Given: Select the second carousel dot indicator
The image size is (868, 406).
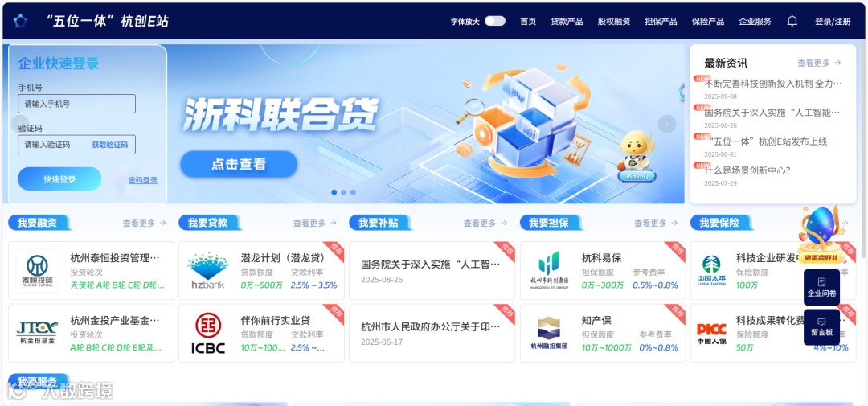Looking at the screenshot, I should click(344, 192).
